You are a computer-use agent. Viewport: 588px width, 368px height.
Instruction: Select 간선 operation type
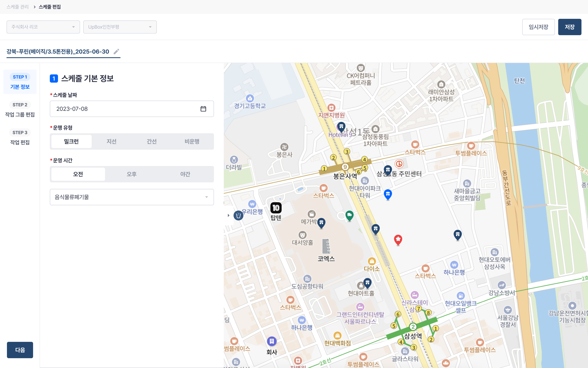152,141
